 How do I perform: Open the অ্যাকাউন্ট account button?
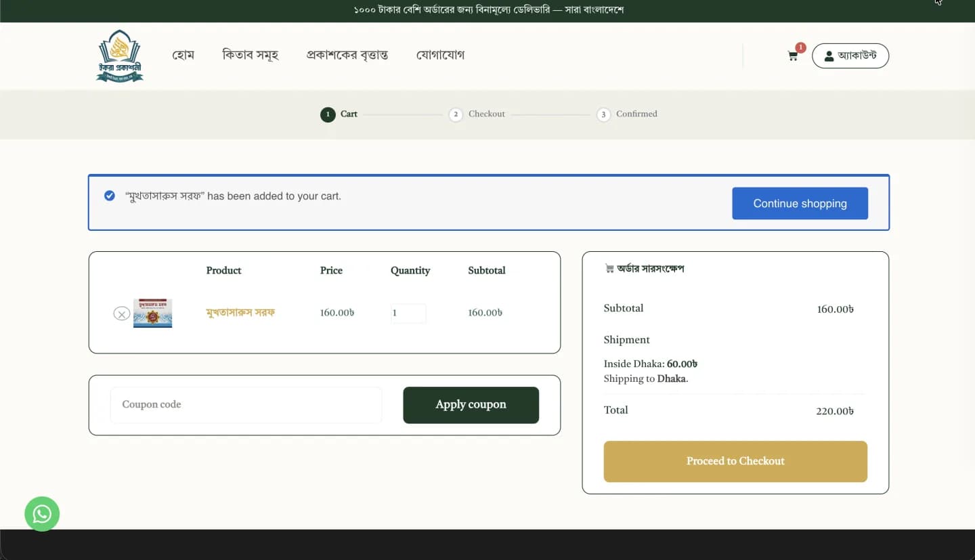(850, 56)
